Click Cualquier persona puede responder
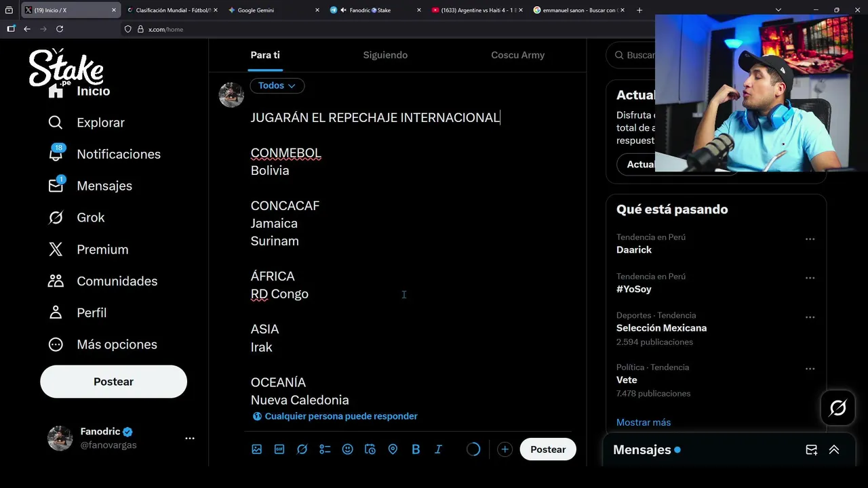Screen dimensions: 868x488 click(x=335, y=416)
